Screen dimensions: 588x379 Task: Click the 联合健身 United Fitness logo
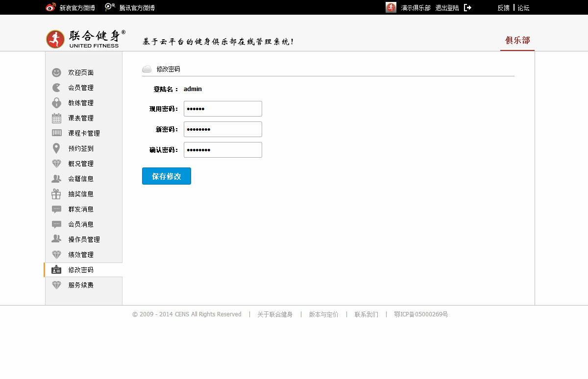pyautogui.click(x=86, y=39)
